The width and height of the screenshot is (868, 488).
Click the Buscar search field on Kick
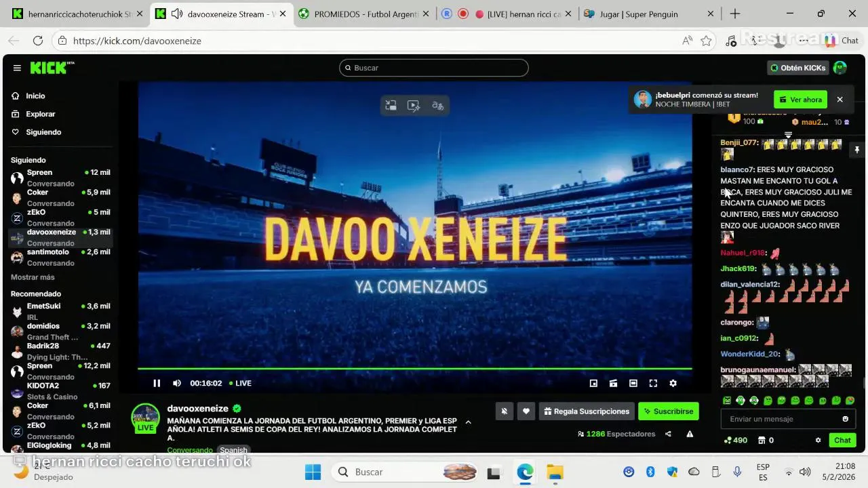[434, 68]
